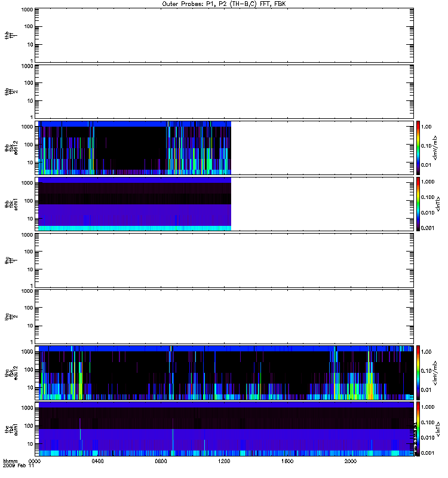Click the "100" tick on the thb scm1 y-axis
The image size is (448, 478).
(29, 201)
